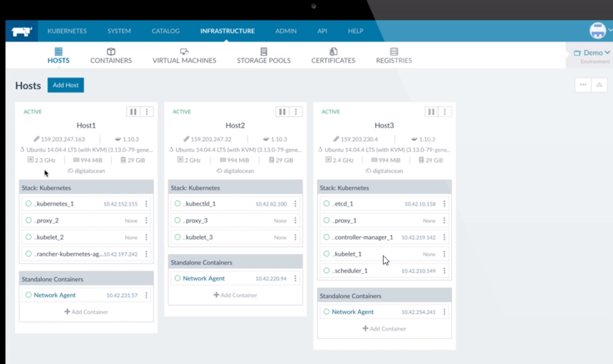
Task: Open Host2 actions menu
Action: [296, 112]
